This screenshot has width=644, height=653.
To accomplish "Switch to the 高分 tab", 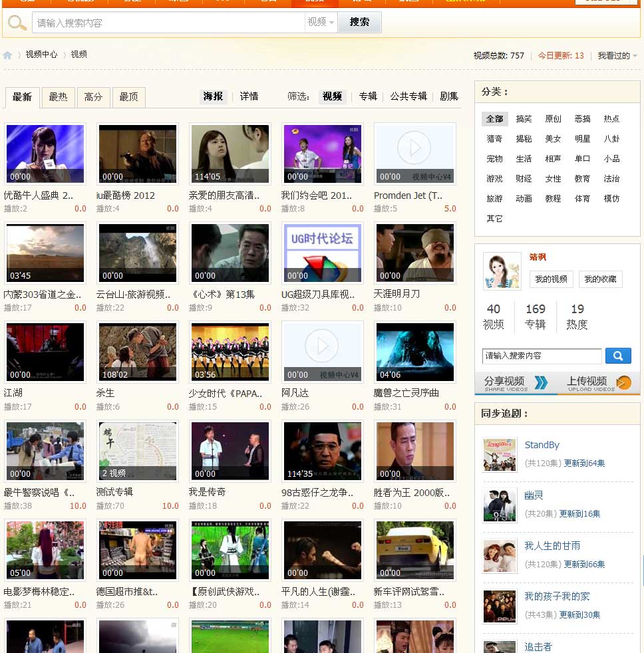I will pyautogui.click(x=93, y=98).
